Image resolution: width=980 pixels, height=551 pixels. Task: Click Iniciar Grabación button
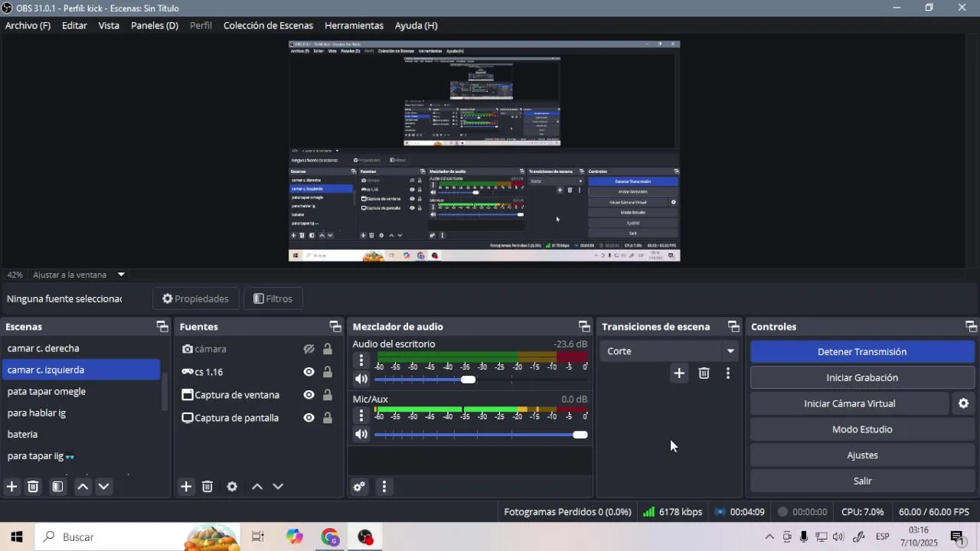pyautogui.click(x=862, y=377)
